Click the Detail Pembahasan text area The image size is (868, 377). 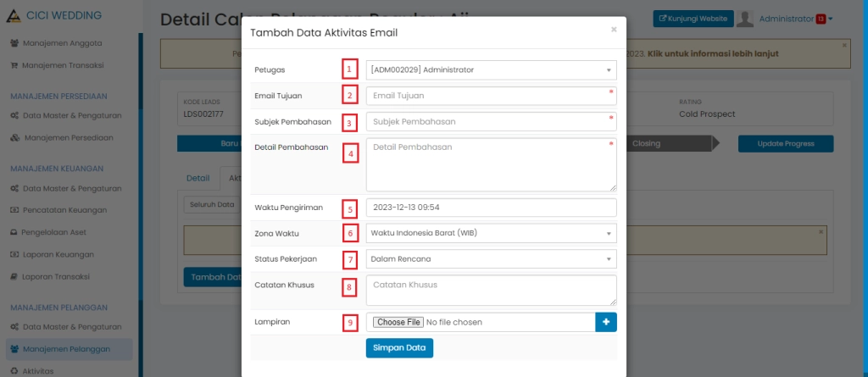491,164
